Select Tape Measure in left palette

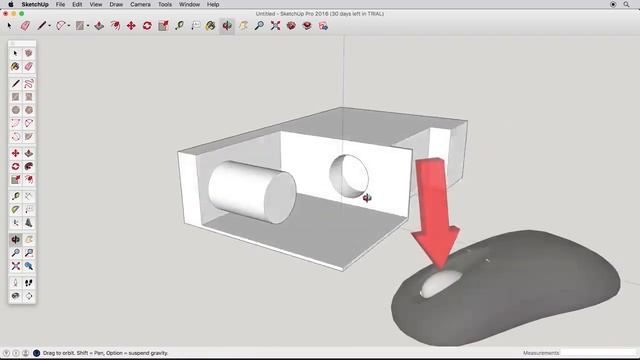coord(16,196)
